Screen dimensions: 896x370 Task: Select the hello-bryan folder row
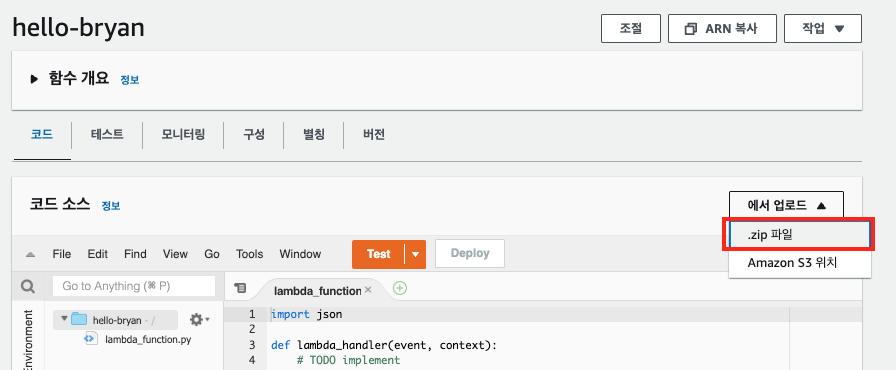coord(115,320)
